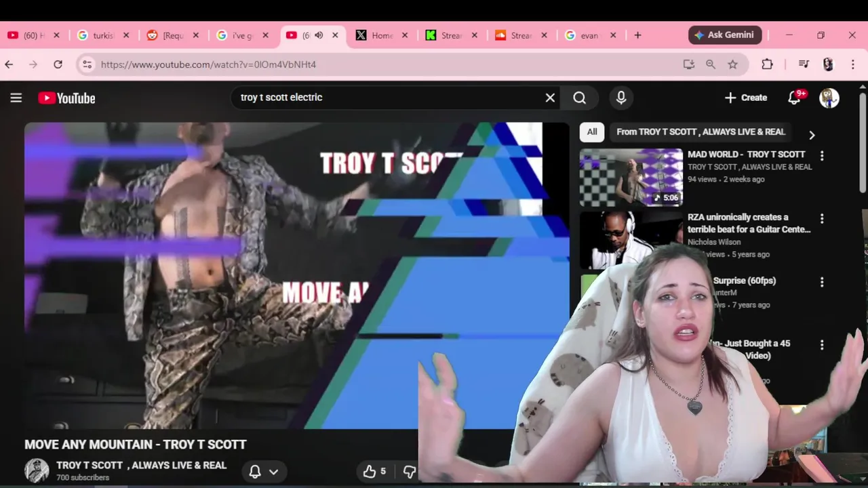Mute the playing tab via speaker icon
Viewport: 868px width, 488px height.
coord(319,35)
